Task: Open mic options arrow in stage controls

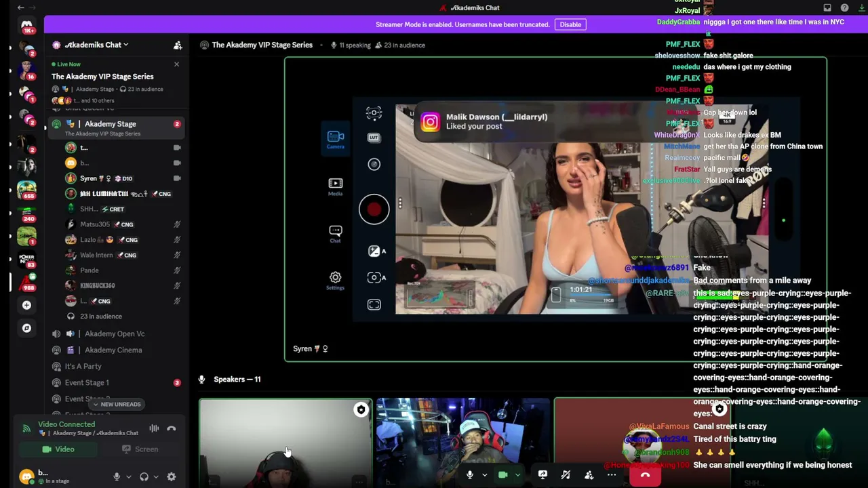Action: [484, 475]
